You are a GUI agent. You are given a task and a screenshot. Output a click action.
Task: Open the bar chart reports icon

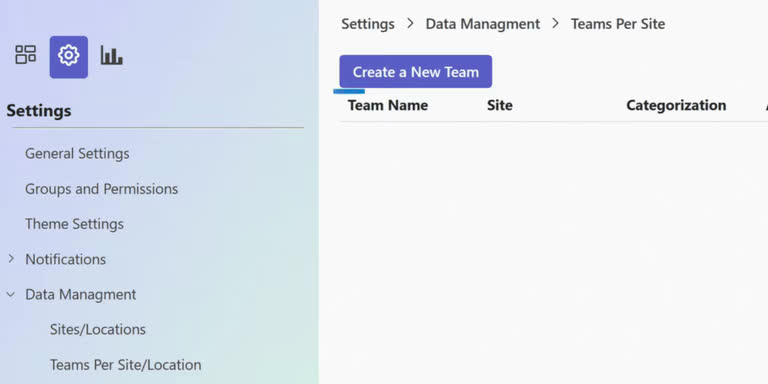[x=112, y=55]
